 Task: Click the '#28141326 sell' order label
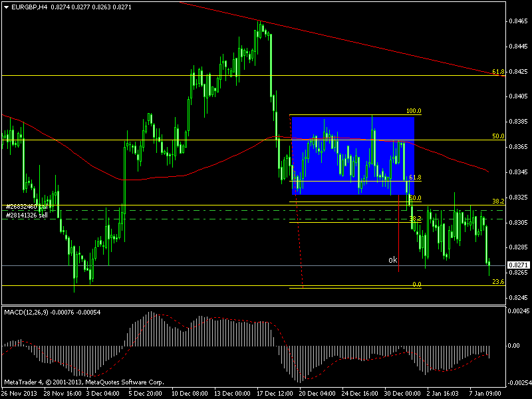[27, 215]
